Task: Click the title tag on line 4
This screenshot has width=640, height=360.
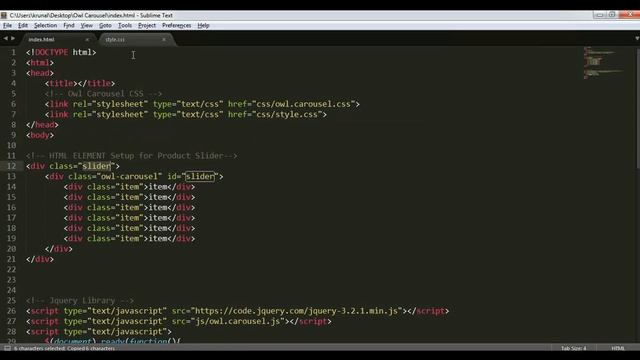Action: pyautogui.click(x=61, y=83)
